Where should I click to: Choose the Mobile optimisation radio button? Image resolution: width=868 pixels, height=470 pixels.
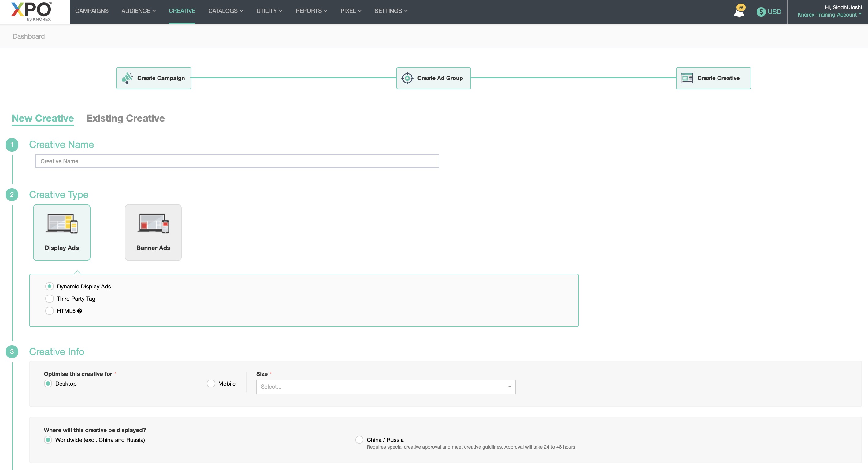tap(211, 384)
